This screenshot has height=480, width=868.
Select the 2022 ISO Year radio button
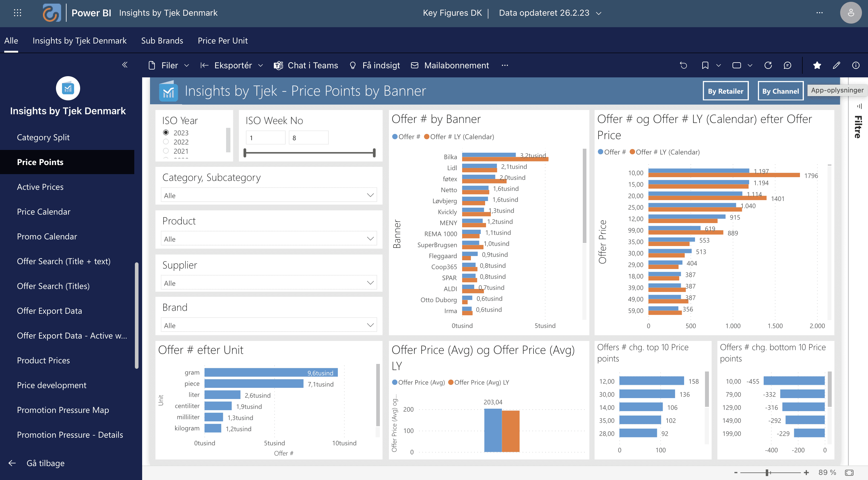166,142
